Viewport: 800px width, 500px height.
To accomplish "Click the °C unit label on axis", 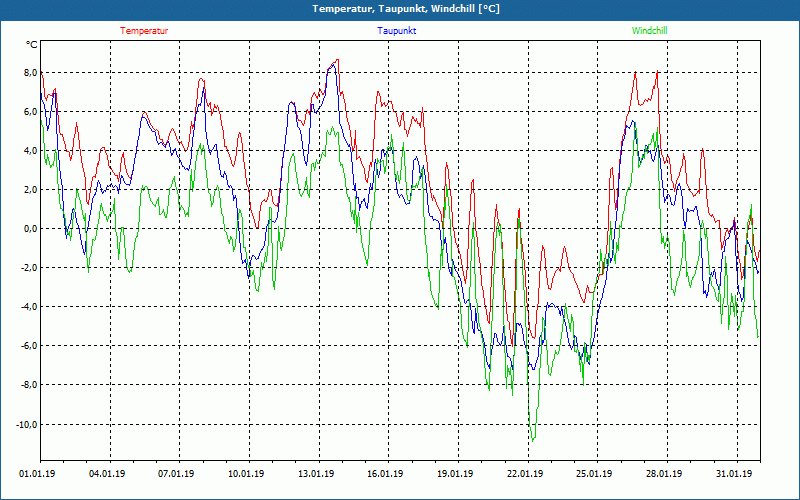I will 32,45.
